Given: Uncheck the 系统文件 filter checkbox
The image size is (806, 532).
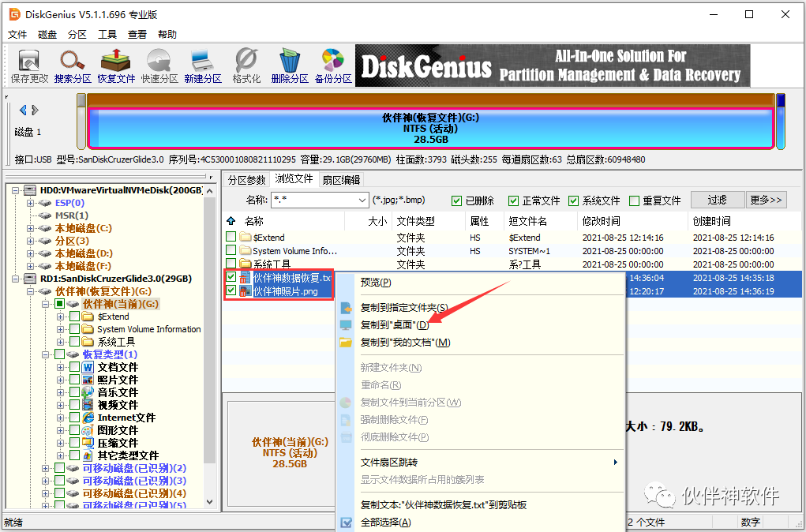Looking at the screenshot, I should click(x=574, y=201).
